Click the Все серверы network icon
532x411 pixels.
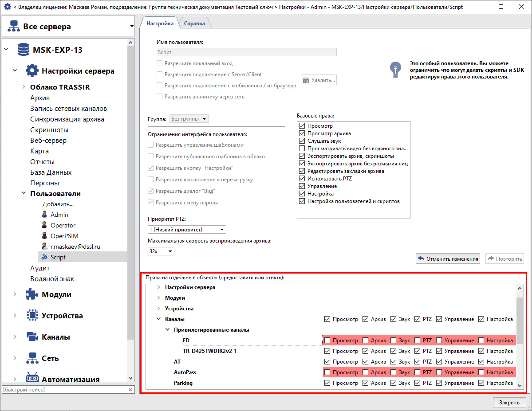[14, 26]
